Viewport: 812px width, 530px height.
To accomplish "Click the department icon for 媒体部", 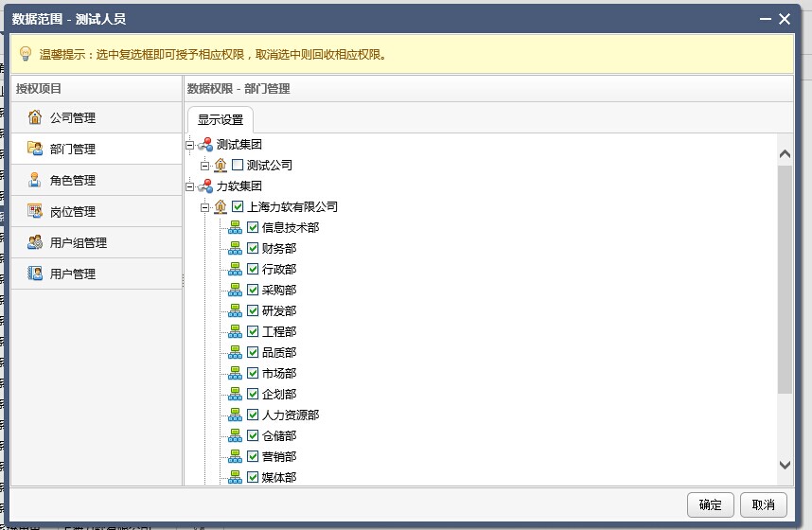I will 235,477.
